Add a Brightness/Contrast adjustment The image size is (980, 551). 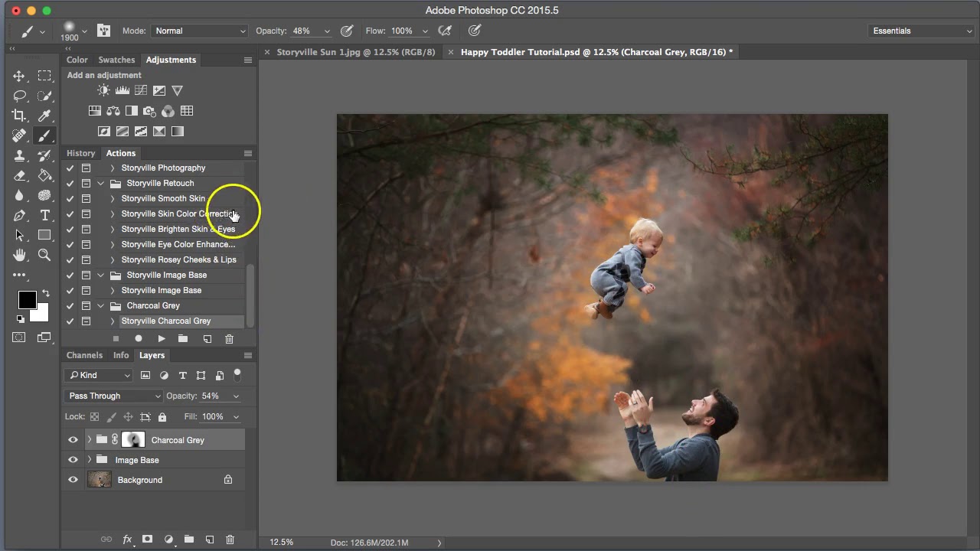pyautogui.click(x=103, y=90)
